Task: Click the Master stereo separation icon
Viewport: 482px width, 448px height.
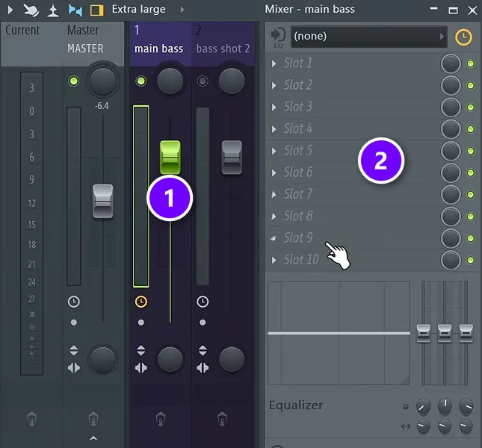Action: point(74,367)
